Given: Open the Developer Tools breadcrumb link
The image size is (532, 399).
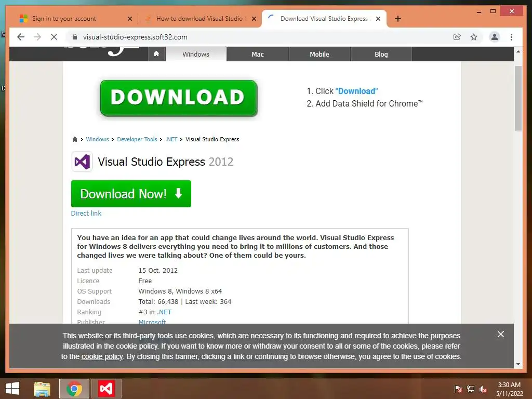Looking at the screenshot, I should tap(137, 139).
